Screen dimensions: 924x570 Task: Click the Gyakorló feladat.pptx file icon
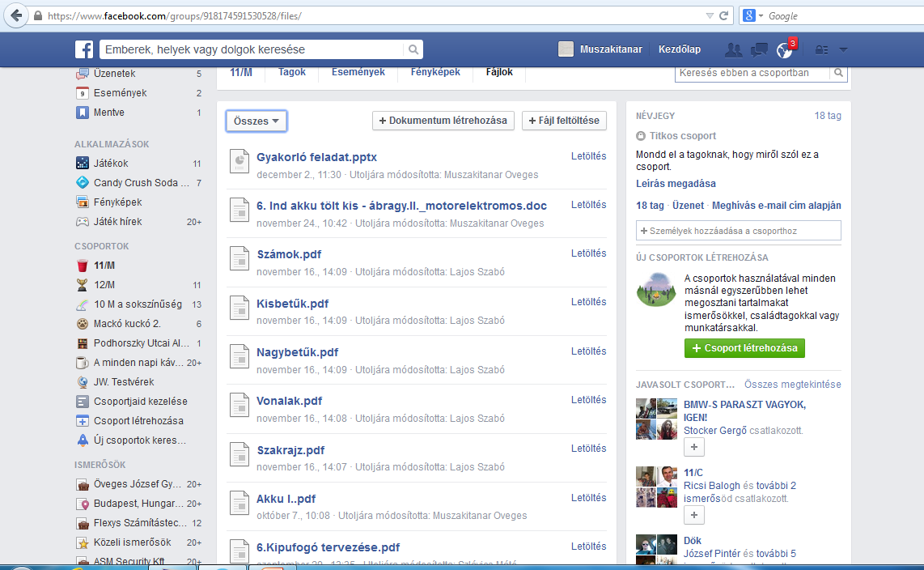(x=239, y=161)
